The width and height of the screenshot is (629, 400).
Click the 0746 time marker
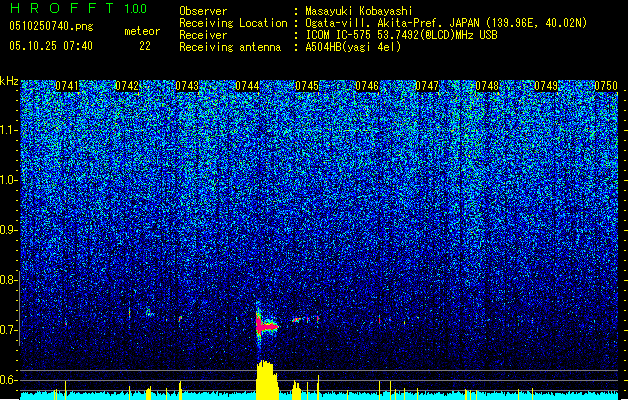(367, 86)
